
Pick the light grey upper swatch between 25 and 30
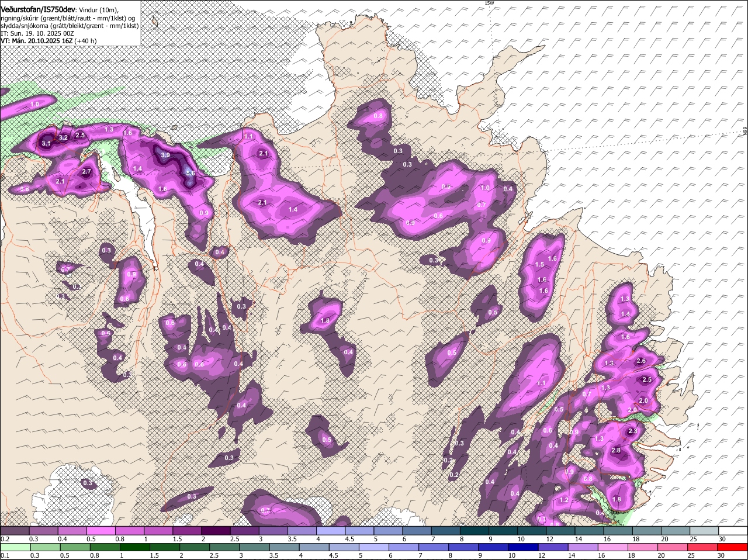coord(705,531)
